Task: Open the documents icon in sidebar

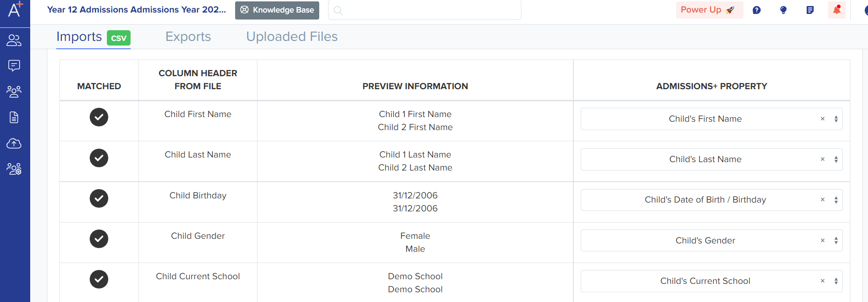Action: pos(14,117)
